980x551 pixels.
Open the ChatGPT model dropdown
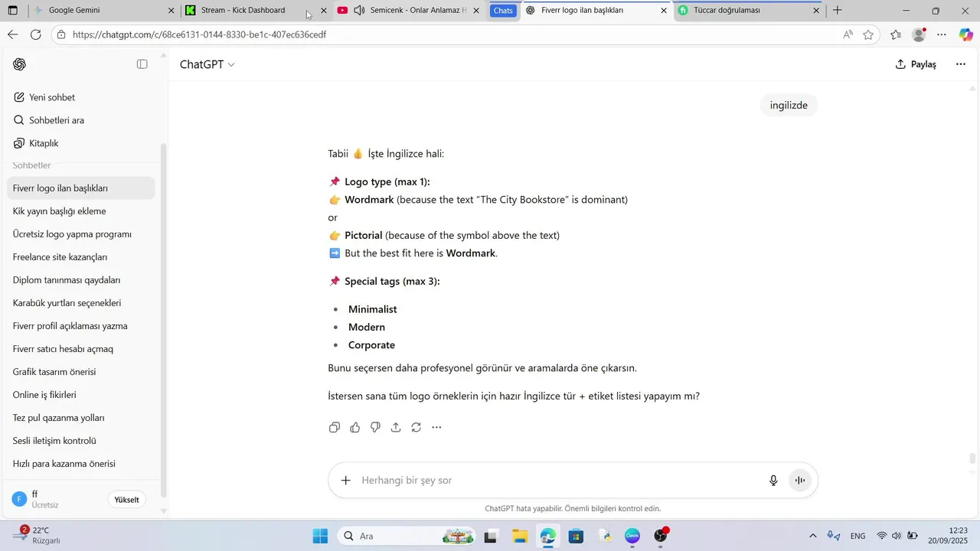click(207, 64)
